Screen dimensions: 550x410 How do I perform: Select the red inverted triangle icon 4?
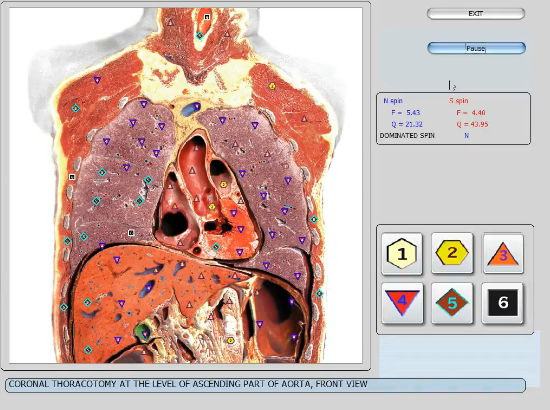pos(402,303)
